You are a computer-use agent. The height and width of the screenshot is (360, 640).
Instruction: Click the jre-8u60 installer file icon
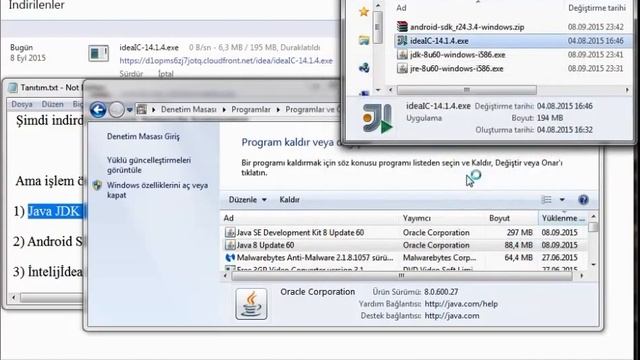tap(402, 68)
